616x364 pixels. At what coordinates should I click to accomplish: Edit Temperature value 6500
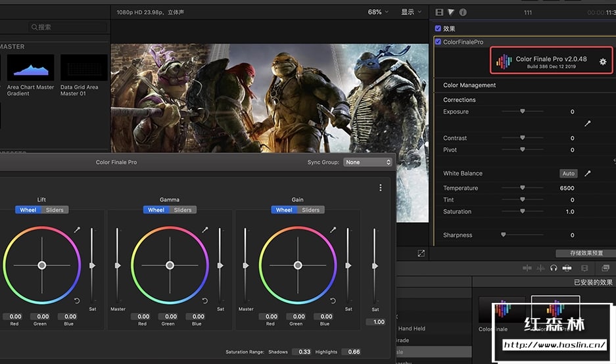point(567,188)
